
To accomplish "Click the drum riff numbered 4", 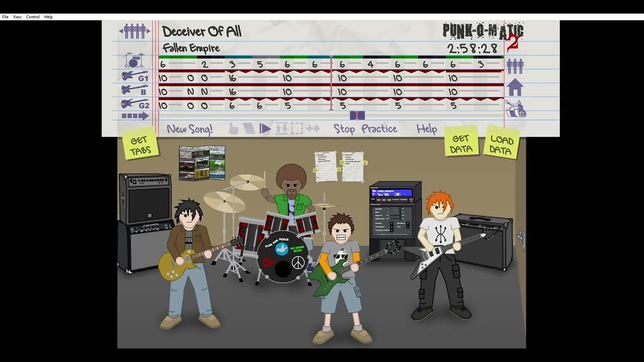I will pos(370,64).
